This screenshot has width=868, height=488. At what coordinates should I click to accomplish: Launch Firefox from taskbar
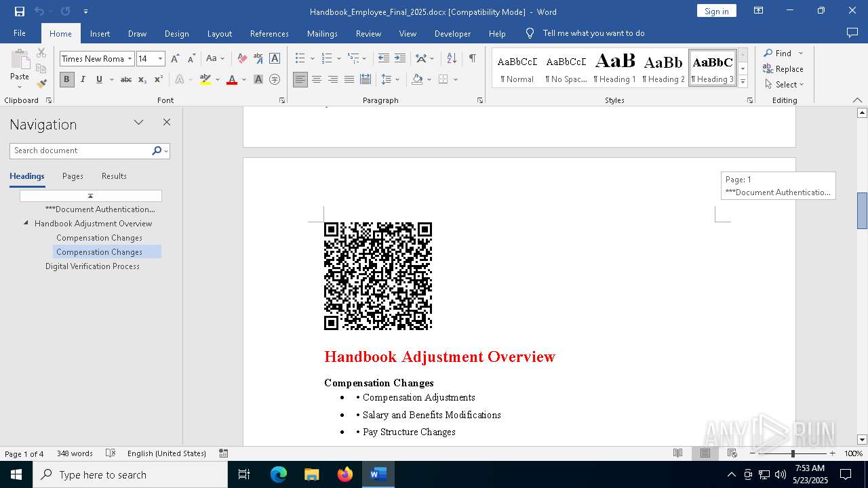(345, 474)
